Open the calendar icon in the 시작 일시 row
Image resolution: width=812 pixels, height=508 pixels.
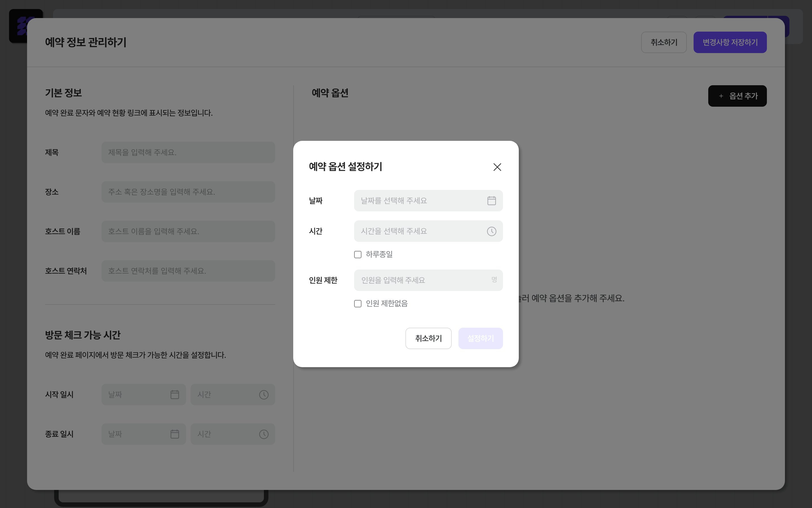point(175,395)
